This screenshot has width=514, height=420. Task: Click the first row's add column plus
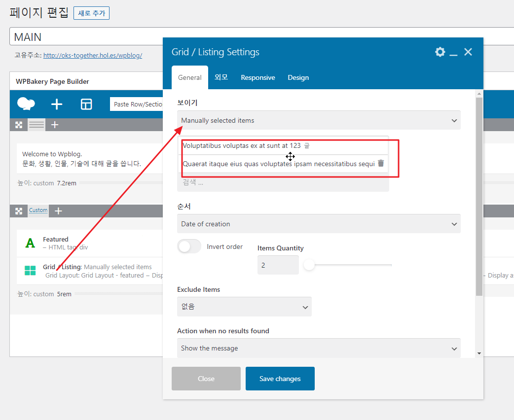coord(55,125)
